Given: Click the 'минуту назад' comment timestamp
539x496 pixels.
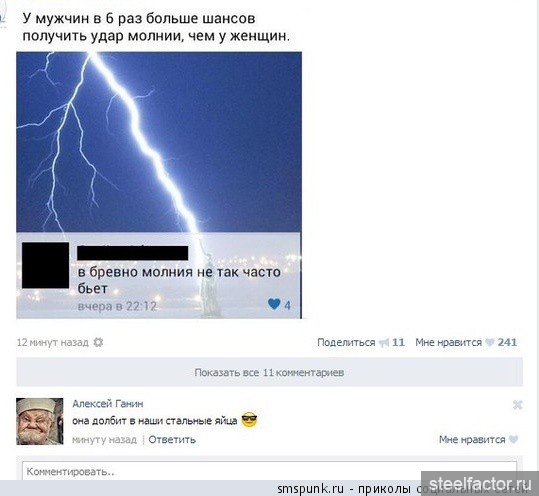Looking at the screenshot, I should [x=104, y=439].
